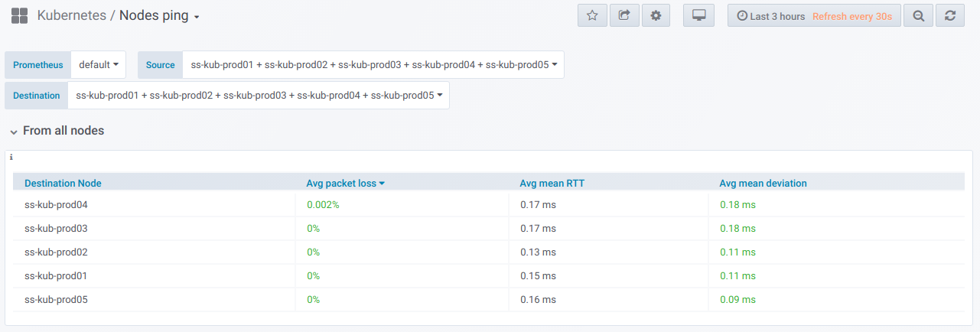Cycle view mode with monitor icon

698,16
